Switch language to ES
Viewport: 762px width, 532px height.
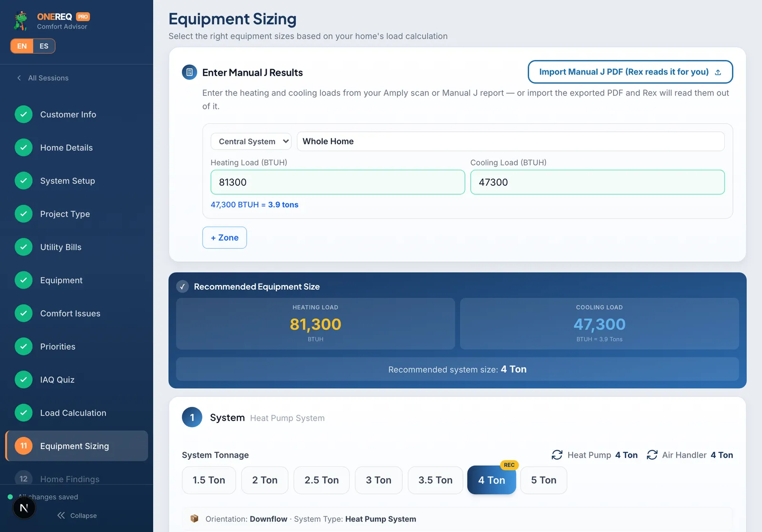point(44,46)
